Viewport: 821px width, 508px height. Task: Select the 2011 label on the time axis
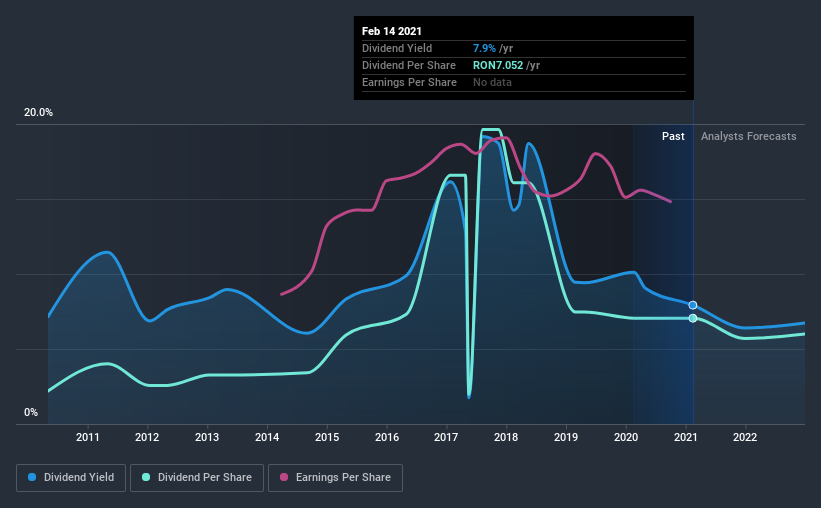click(x=87, y=437)
